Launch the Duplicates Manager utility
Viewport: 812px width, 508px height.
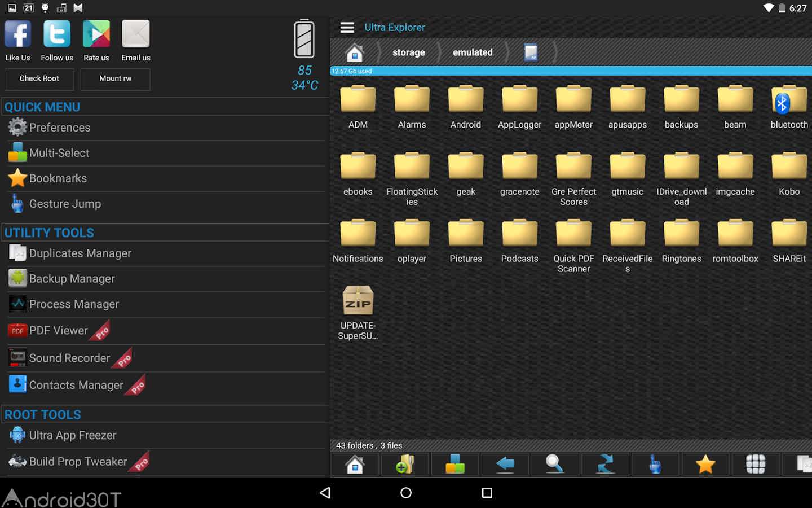click(x=165, y=253)
